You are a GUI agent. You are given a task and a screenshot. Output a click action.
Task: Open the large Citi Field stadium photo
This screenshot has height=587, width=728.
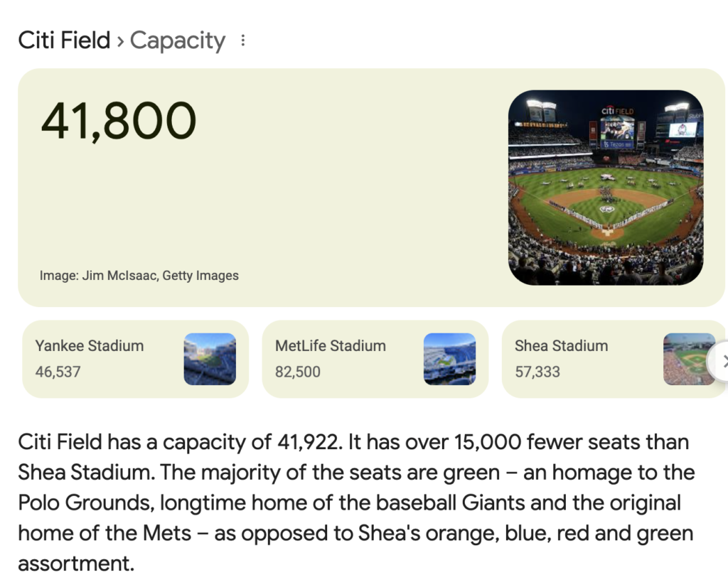[x=606, y=188]
